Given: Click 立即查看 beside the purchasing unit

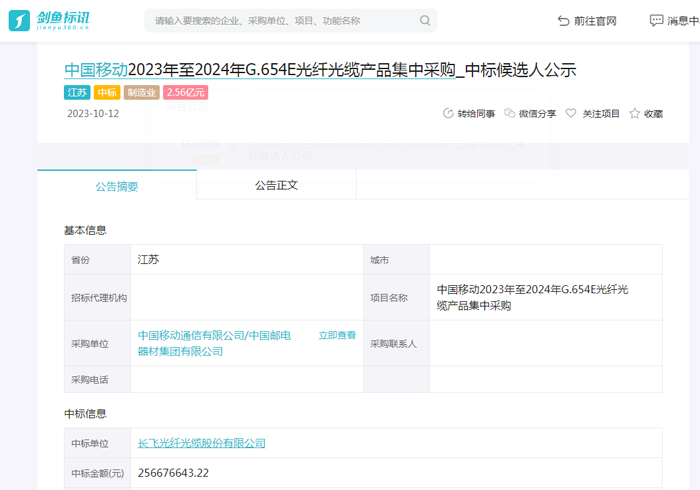Looking at the screenshot, I should [337, 335].
